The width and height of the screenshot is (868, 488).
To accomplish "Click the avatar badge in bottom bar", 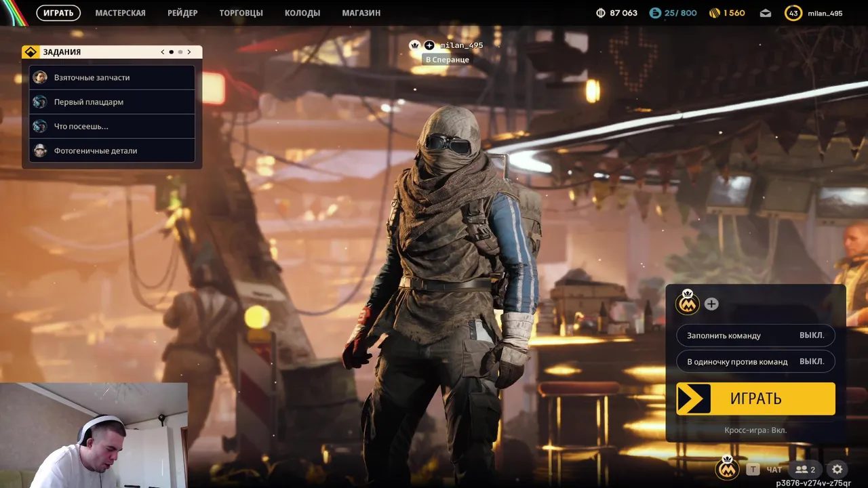I will click(x=727, y=468).
